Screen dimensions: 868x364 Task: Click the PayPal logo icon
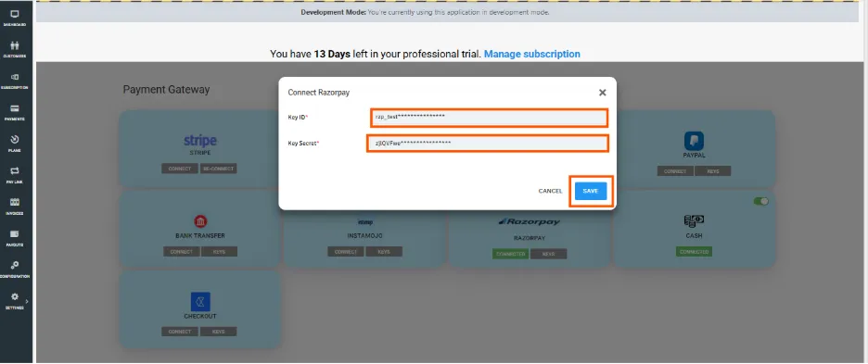(x=694, y=141)
